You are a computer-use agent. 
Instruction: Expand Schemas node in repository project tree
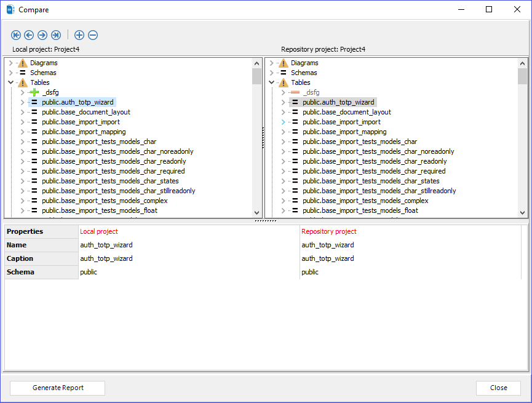pos(271,73)
